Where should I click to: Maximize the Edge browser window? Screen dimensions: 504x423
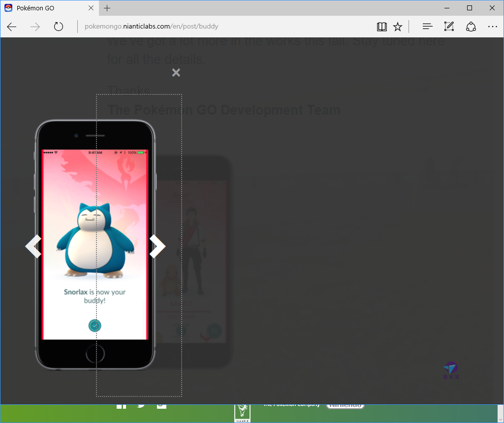click(x=469, y=8)
